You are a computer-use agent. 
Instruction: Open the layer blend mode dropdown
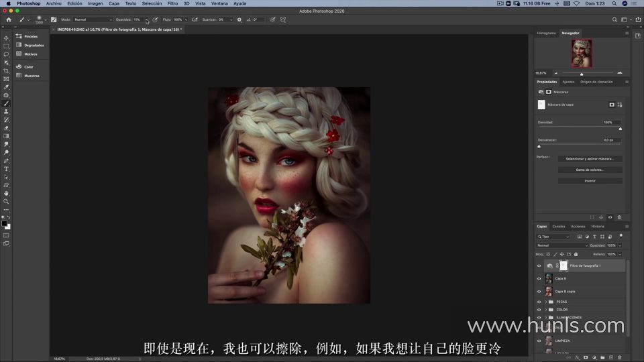point(562,245)
